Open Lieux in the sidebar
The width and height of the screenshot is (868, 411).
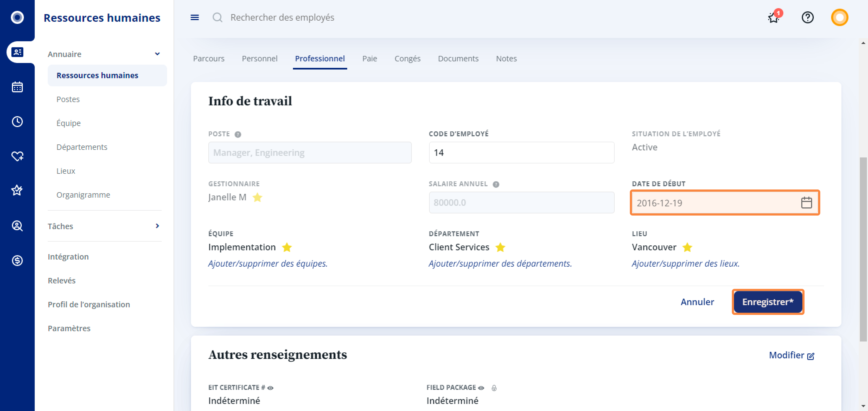(66, 171)
